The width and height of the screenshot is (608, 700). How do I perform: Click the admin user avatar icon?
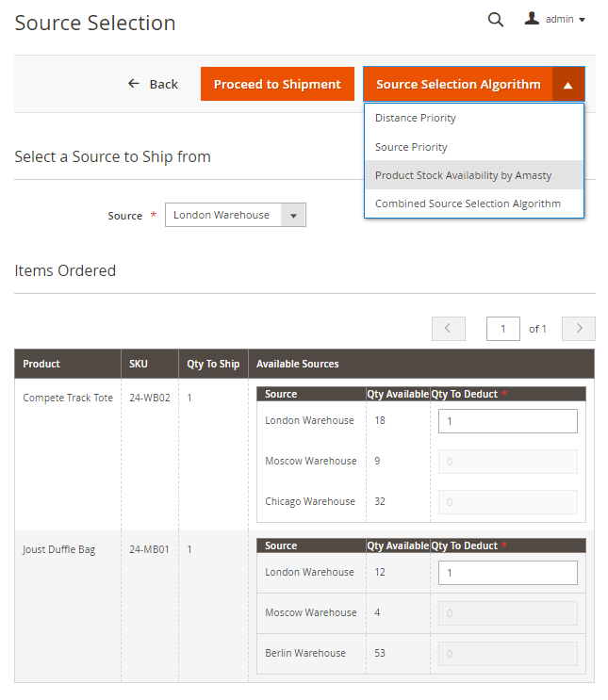[x=533, y=19]
